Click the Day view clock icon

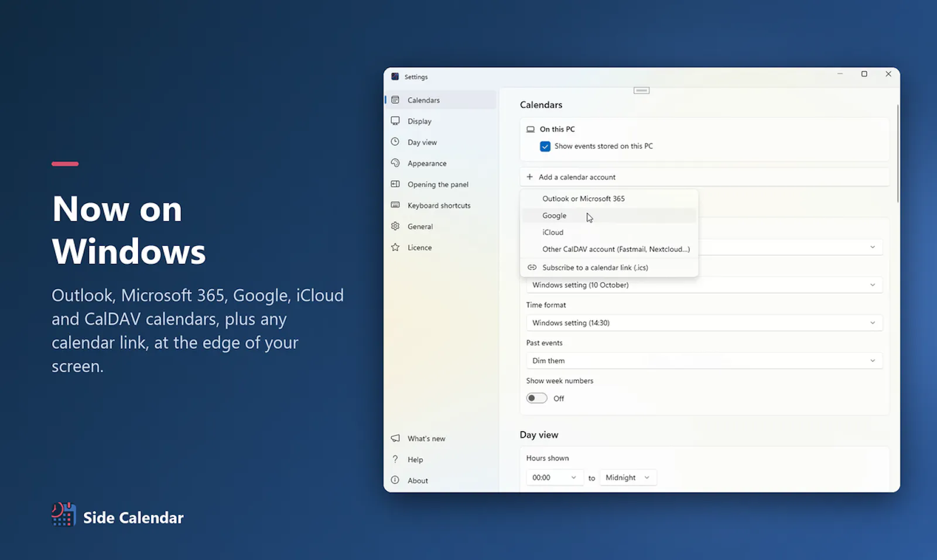395,142
